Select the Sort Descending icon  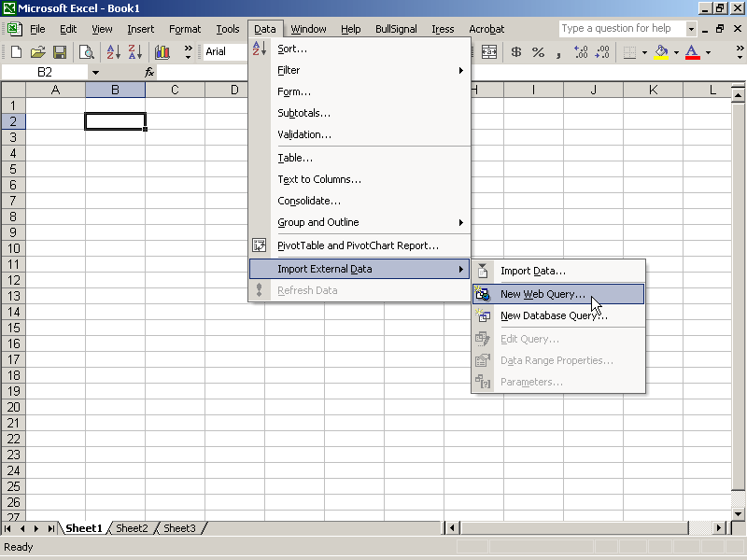134,52
